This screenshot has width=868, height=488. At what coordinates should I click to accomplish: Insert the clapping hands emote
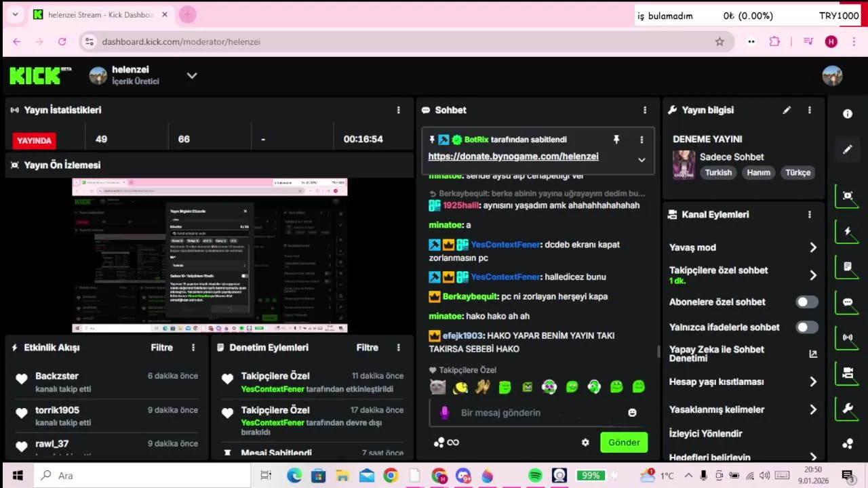[x=483, y=387]
